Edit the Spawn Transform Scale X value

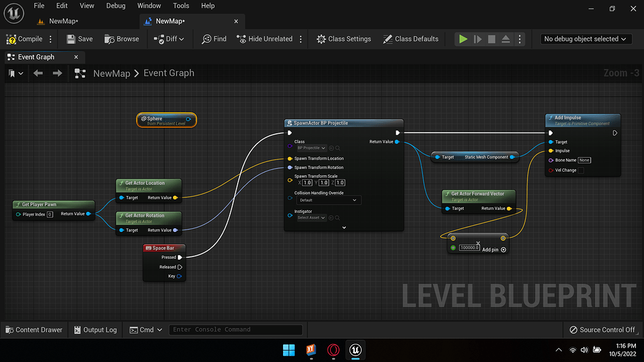306,182
